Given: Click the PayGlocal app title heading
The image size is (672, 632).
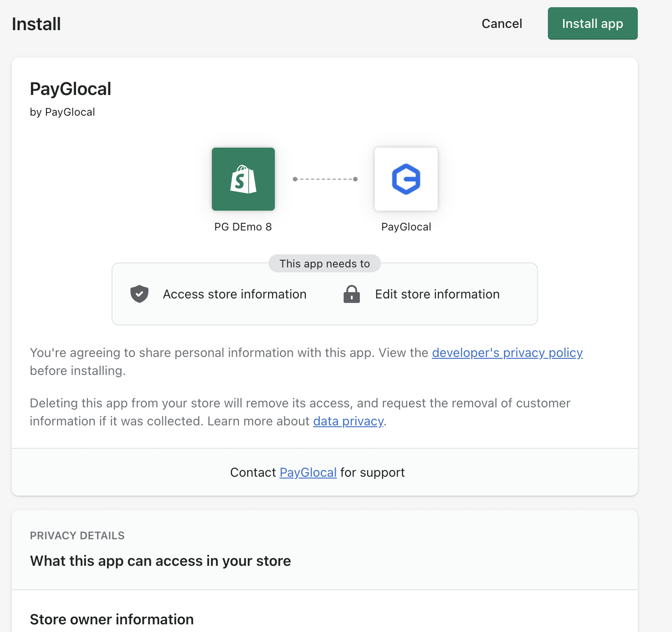Looking at the screenshot, I should coord(71,89).
